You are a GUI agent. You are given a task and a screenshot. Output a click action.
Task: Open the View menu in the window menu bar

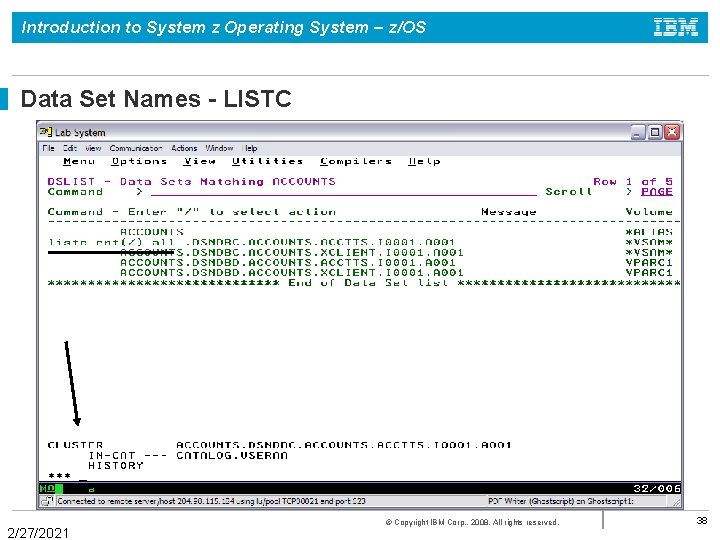click(x=93, y=148)
